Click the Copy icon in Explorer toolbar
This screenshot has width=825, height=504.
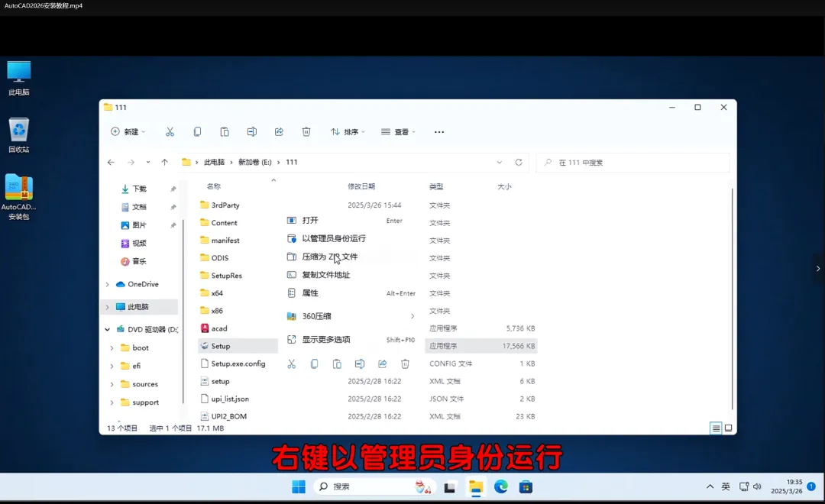[197, 131]
